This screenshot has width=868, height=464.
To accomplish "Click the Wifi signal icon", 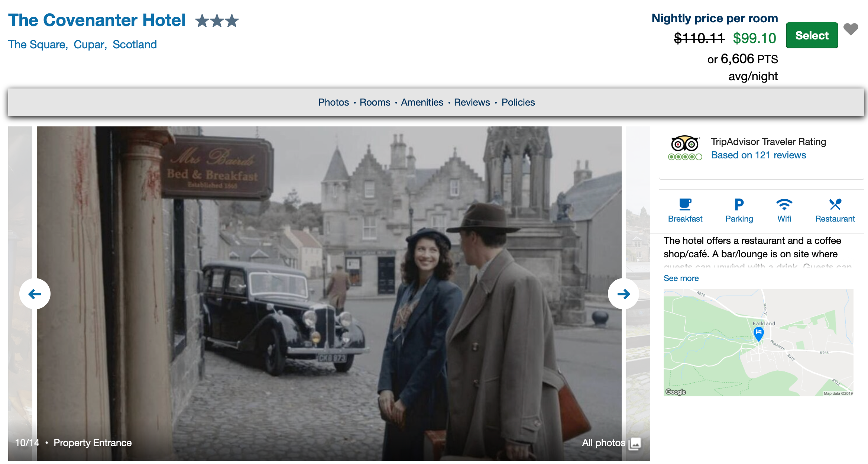I will pyautogui.click(x=784, y=204).
